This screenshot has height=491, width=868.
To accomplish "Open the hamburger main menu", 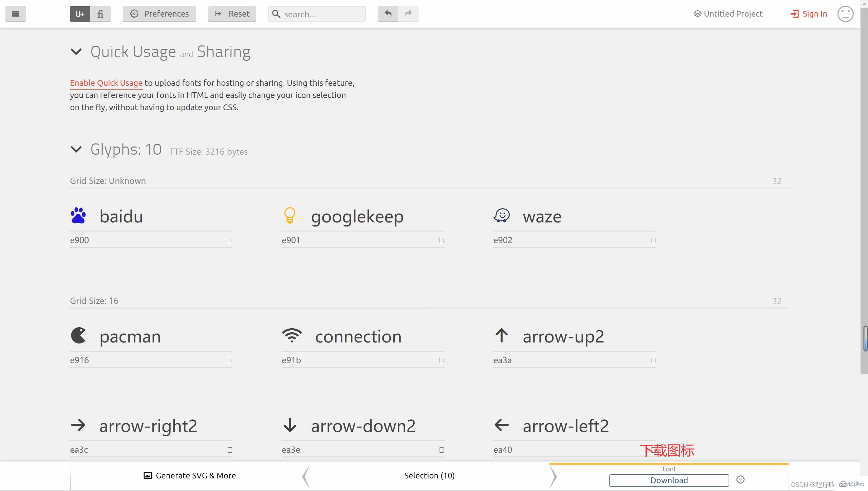I will [x=15, y=14].
